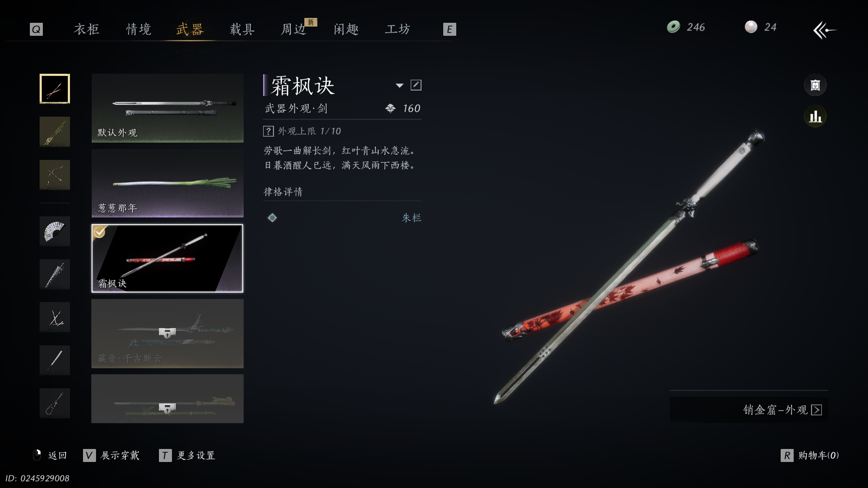Toggle the equipped checkmark on 霜枫诀 skin
Viewport: 868px width, 488px height.
(99, 232)
